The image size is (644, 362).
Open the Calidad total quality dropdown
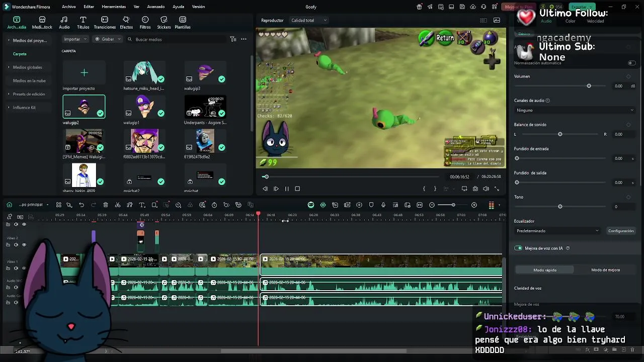tap(309, 21)
